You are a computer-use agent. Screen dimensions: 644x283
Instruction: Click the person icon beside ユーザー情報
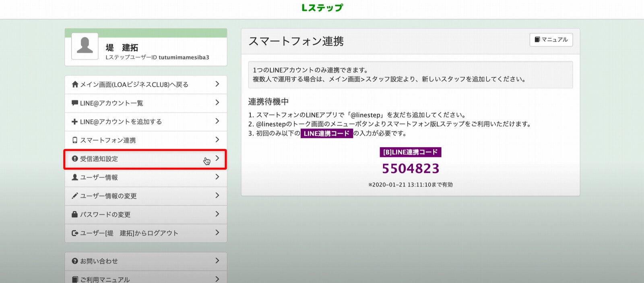click(75, 177)
